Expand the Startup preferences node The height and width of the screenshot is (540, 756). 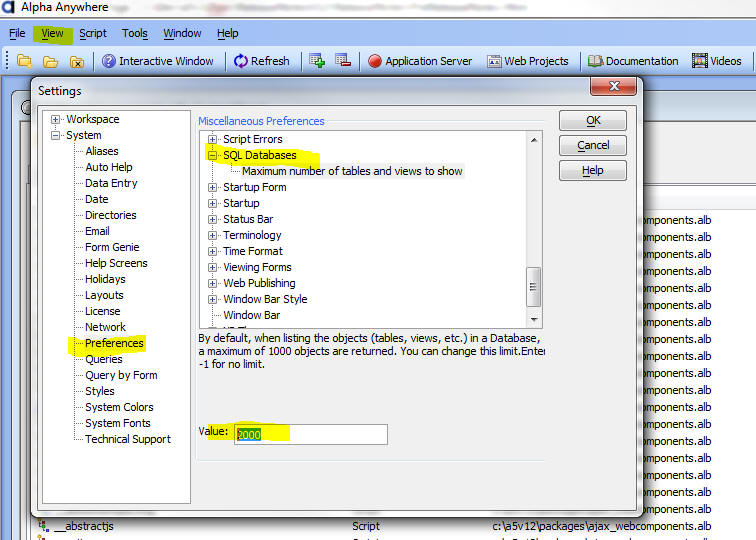pyautogui.click(x=212, y=203)
